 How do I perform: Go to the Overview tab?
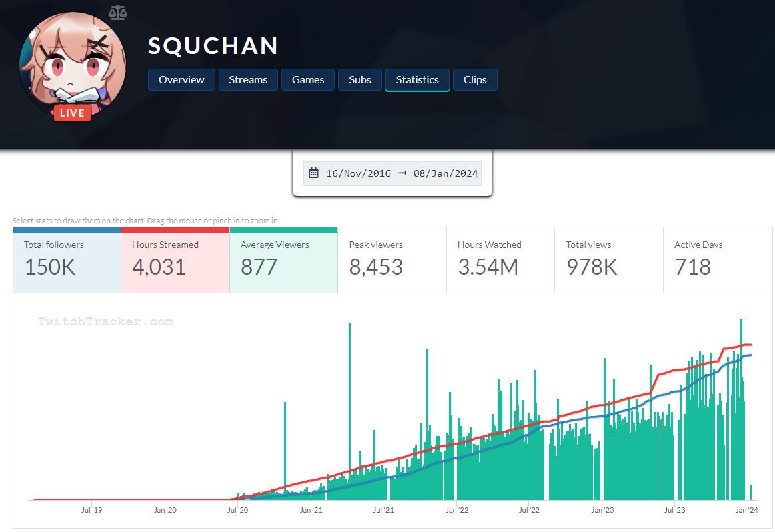pos(181,79)
